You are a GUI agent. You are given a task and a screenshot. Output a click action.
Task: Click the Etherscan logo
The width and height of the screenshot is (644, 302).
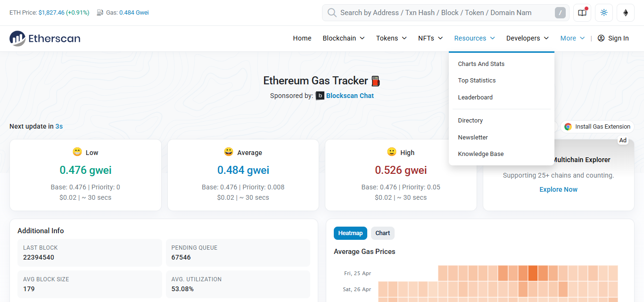45,38
